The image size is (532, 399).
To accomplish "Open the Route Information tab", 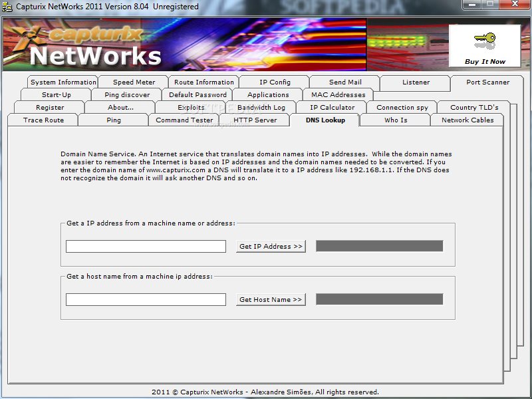I will click(204, 82).
